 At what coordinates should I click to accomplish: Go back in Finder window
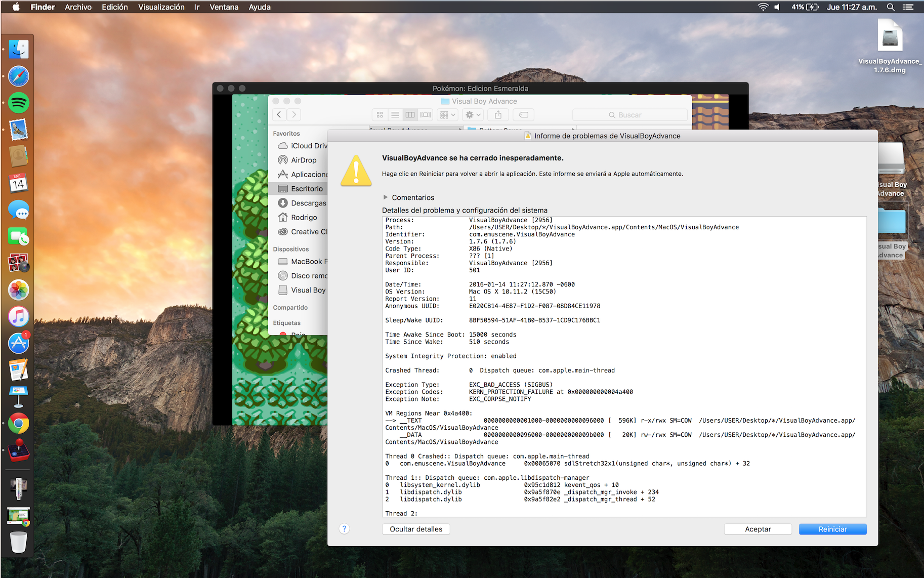(x=279, y=115)
